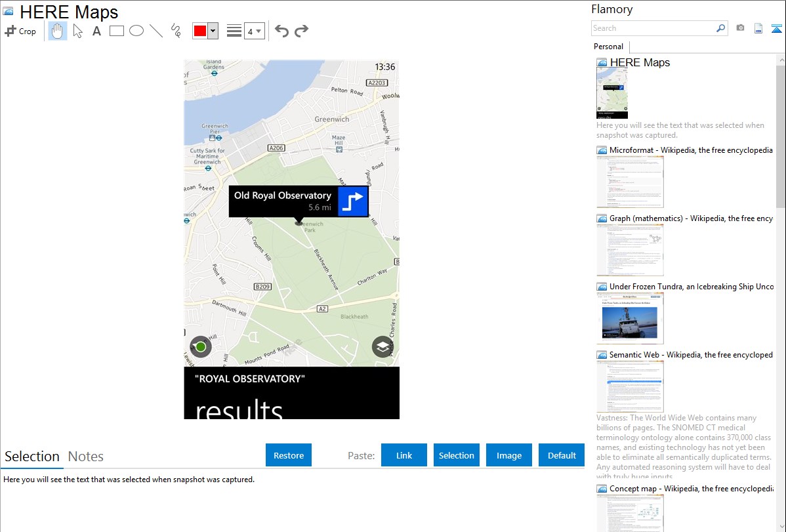Screen dimensions: 786x532
Task: Activate the hand pan tool
Action: pyautogui.click(x=58, y=31)
